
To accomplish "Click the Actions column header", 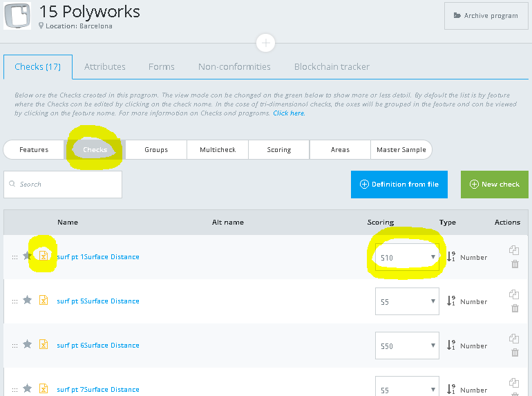I will (x=507, y=223).
